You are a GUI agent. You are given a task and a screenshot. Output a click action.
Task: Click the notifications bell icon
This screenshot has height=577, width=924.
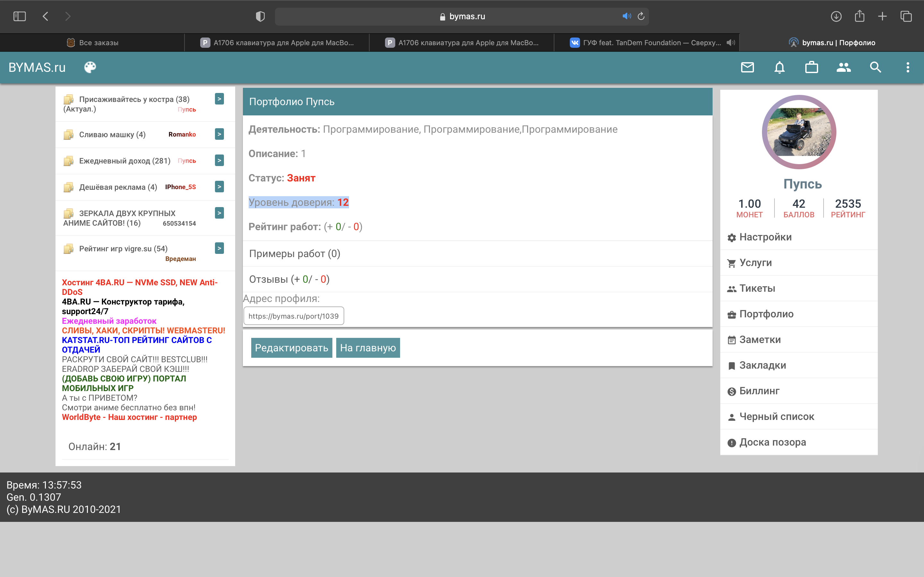pyautogui.click(x=779, y=68)
